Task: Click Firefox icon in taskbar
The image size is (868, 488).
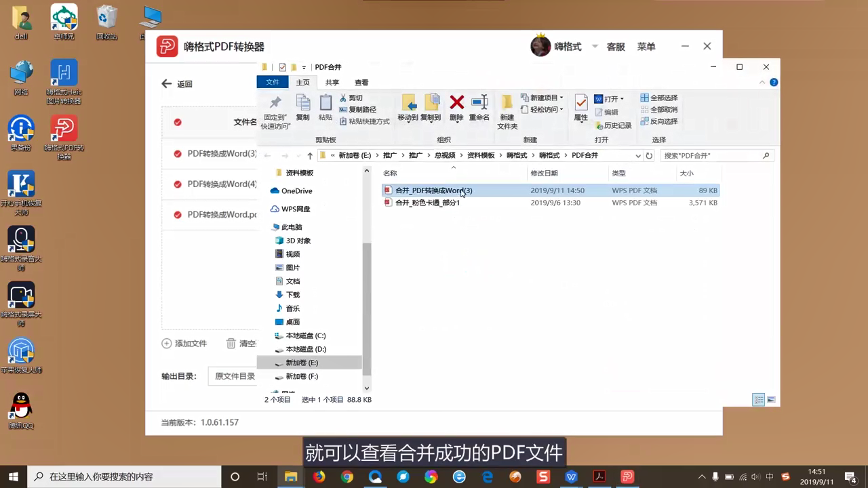Action: pos(319,476)
